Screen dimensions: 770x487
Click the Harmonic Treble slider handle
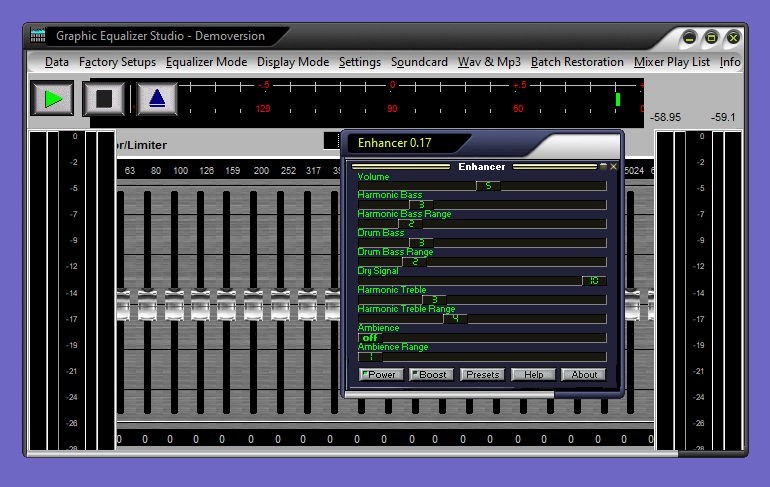pos(434,300)
